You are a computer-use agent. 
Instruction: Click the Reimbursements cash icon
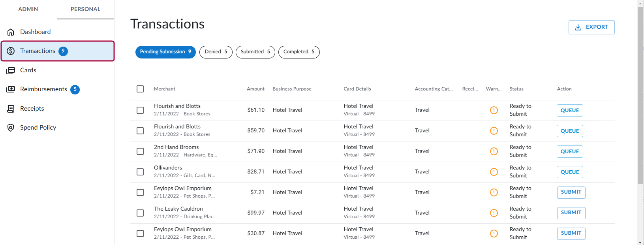coord(11,89)
